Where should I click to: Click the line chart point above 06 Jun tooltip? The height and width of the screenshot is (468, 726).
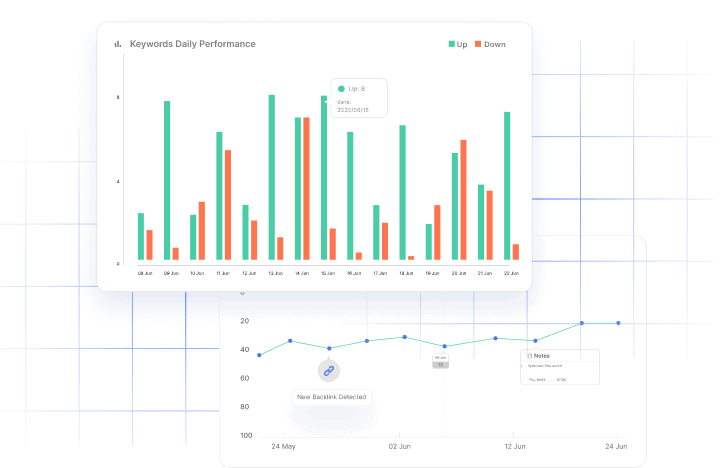pos(444,346)
